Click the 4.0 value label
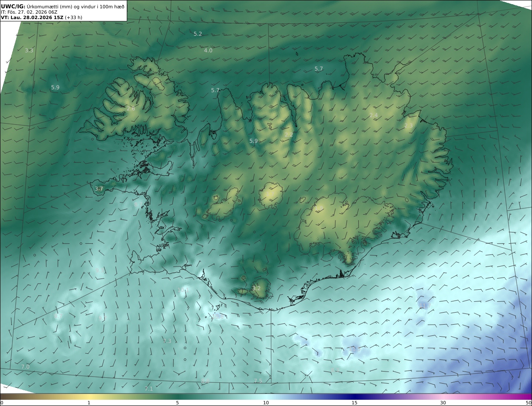Screen dimensions: 532x406 click(x=208, y=51)
